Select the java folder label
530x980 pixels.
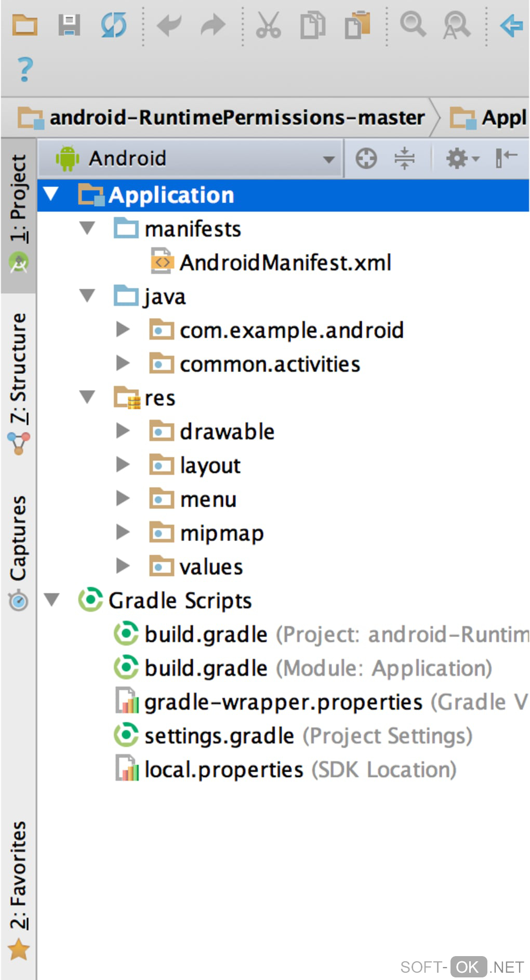[x=164, y=297]
